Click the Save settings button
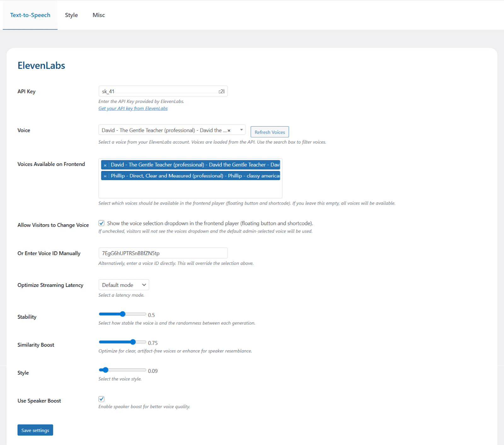The image size is (504, 445). point(35,430)
